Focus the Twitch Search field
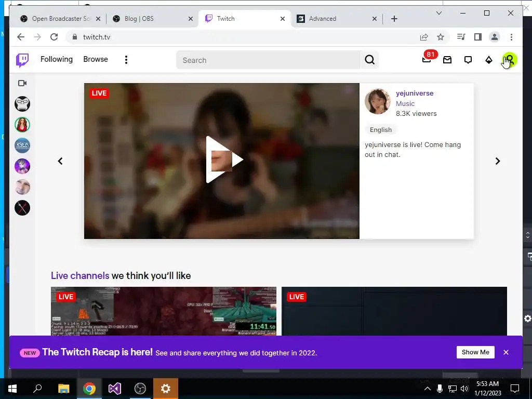The height and width of the screenshot is (399, 532). tap(268, 60)
